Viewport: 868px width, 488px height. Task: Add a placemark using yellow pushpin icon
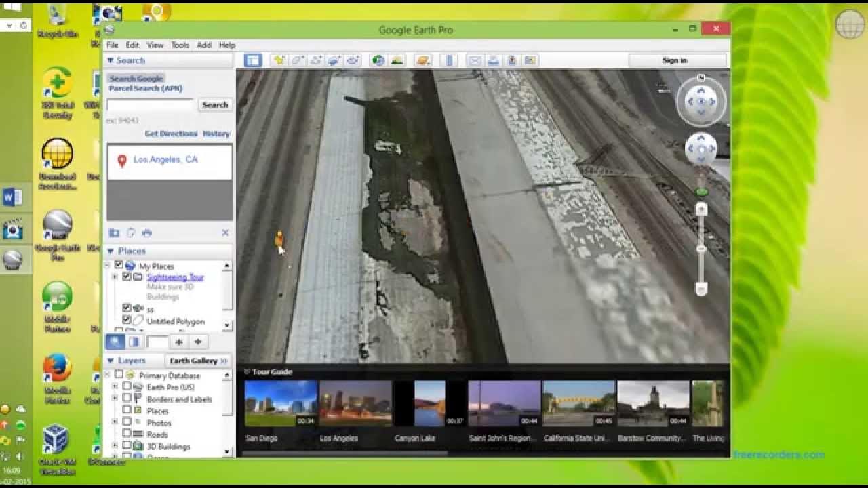[x=278, y=60]
